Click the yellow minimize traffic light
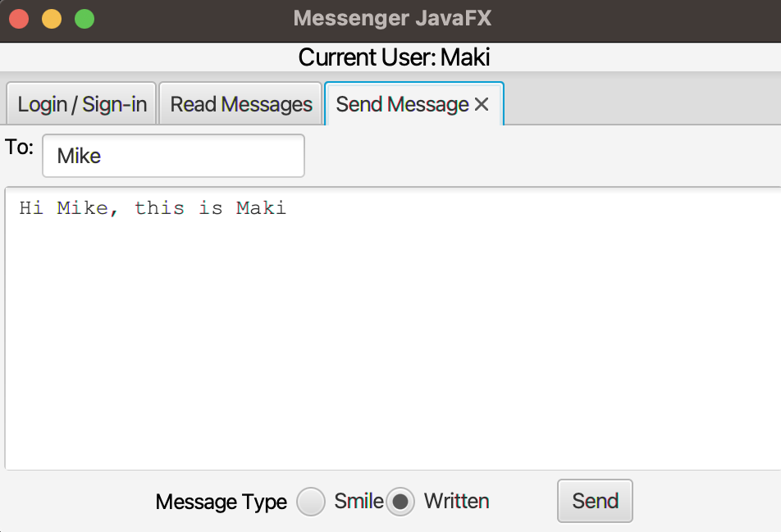 tap(51, 18)
